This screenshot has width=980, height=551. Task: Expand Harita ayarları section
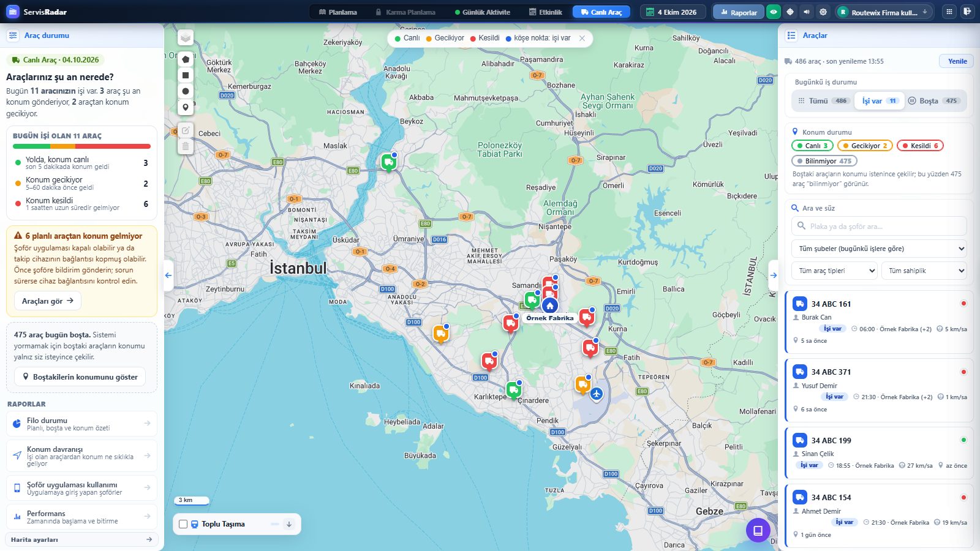[x=81, y=539]
